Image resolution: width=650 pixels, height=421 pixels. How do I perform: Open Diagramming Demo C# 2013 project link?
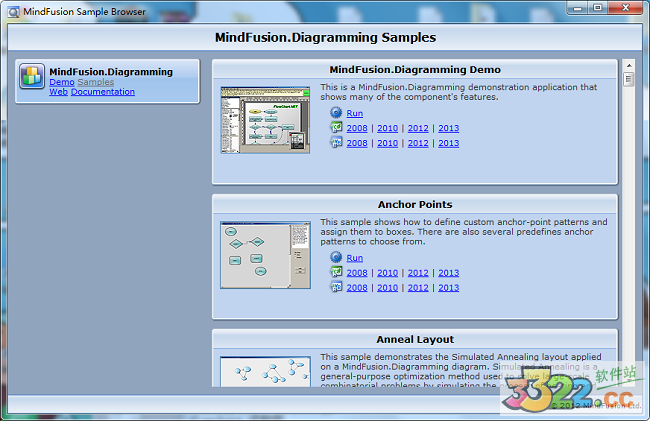click(x=449, y=128)
